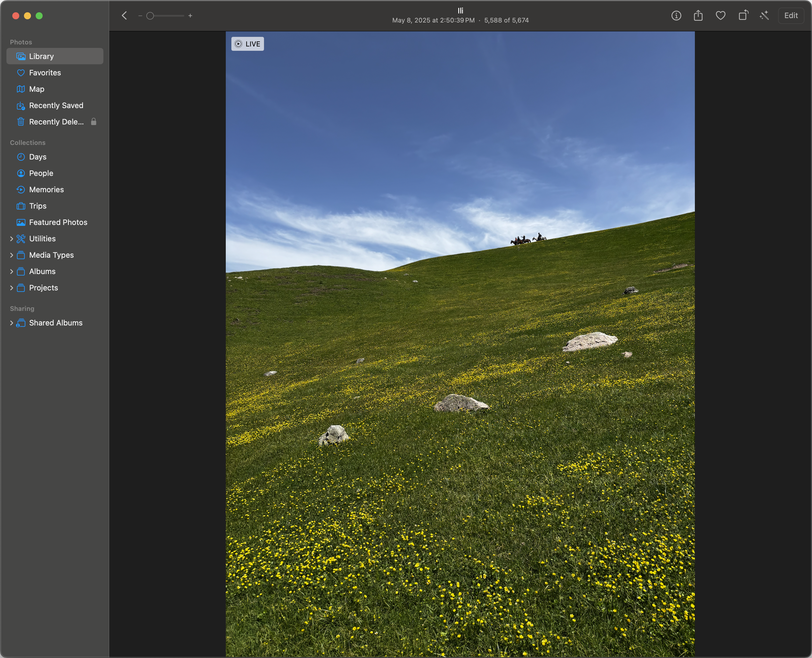Apply Auto Enhance magic wand
The height and width of the screenshot is (658, 812).
pos(764,15)
